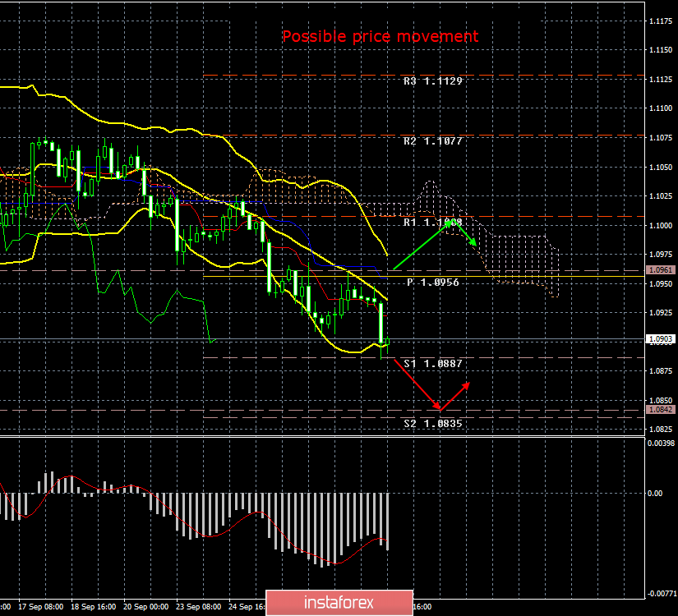The width and height of the screenshot is (678, 616).
Task: Click the 20 Sep 00:00 time label
Action: point(145,607)
